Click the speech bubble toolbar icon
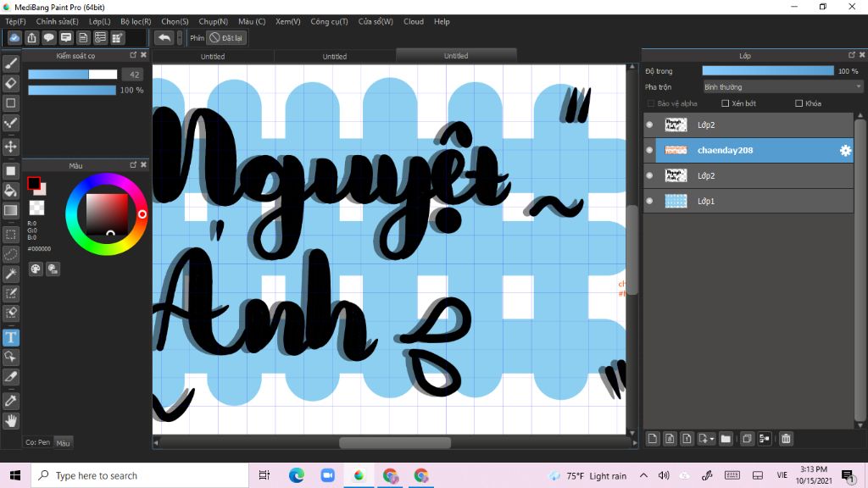Image resolution: width=868 pixels, height=488 pixels. click(x=48, y=37)
